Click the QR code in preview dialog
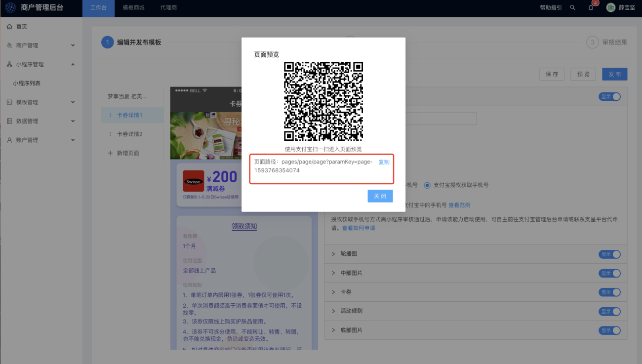This screenshot has height=364, width=642. [x=323, y=101]
